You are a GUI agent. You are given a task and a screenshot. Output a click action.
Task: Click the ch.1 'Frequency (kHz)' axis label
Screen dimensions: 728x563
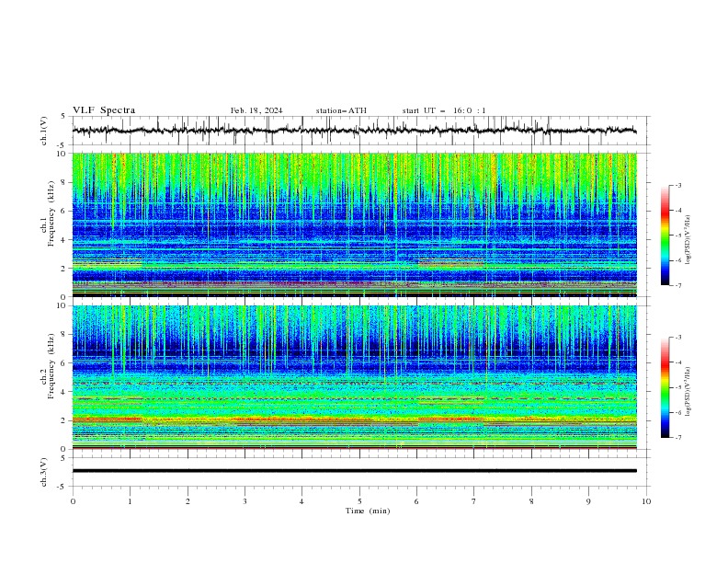(x=51, y=214)
